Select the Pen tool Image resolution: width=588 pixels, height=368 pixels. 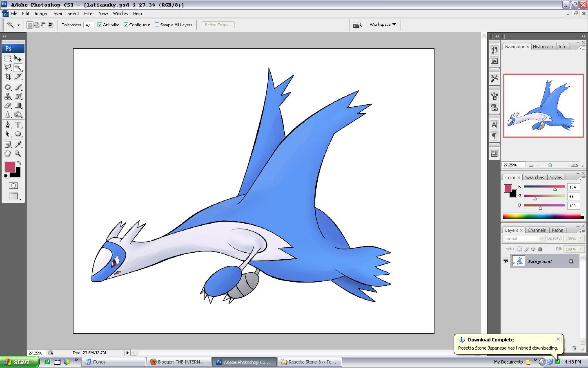click(x=8, y=125)
